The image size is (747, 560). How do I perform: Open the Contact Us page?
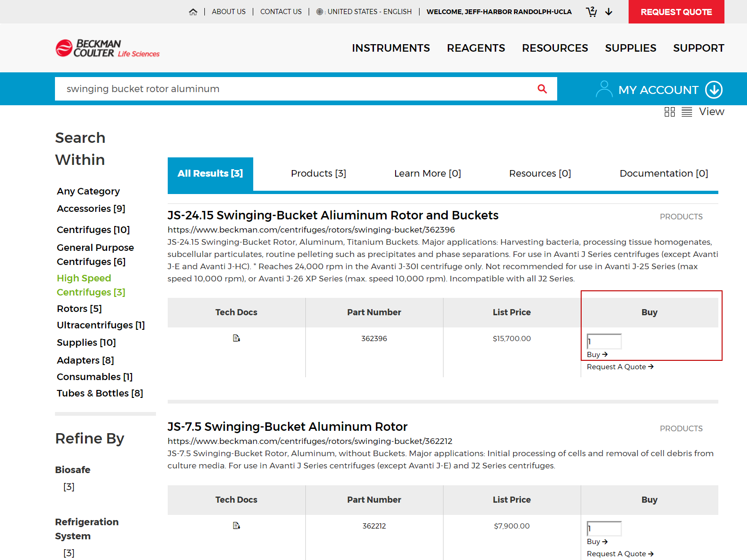(281, 12)
